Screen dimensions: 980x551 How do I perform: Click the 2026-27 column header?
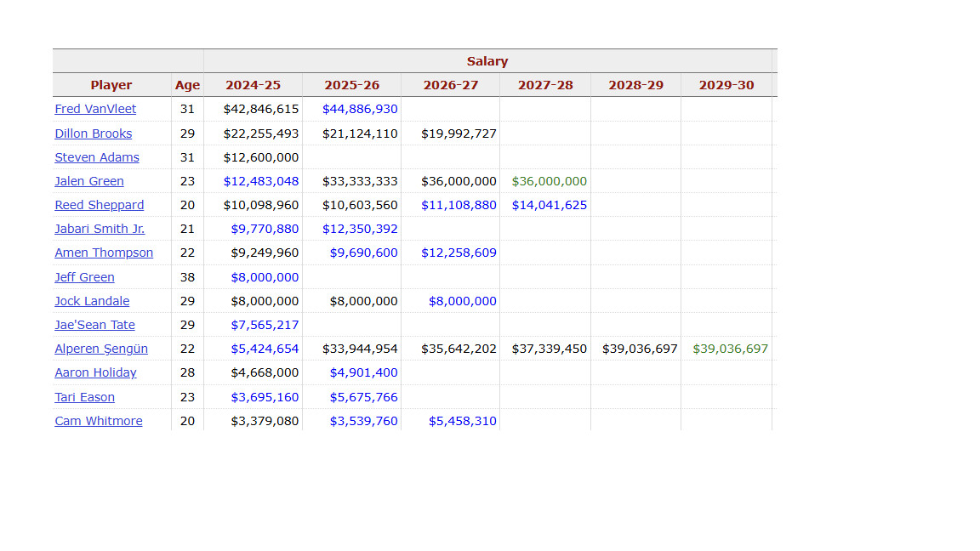coord(451,85)
